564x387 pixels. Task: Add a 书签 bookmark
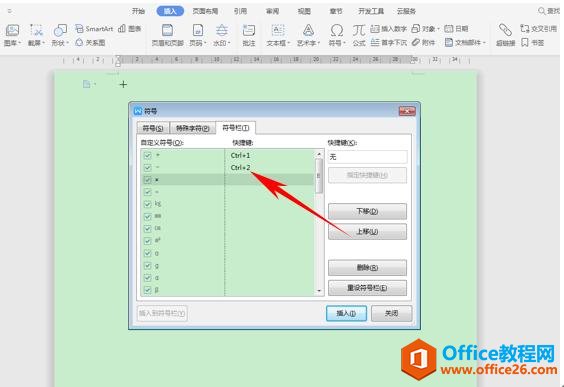532,42
